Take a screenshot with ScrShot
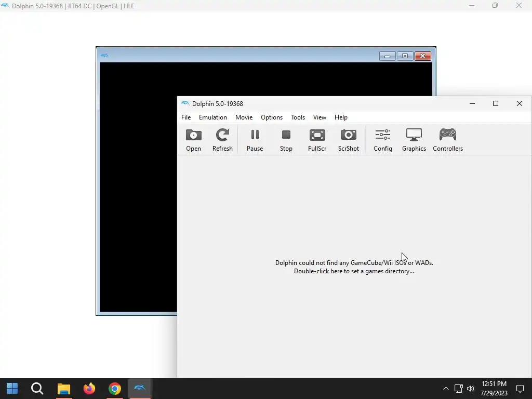Viewport: 532px width, 399px height. click(349, 140)
